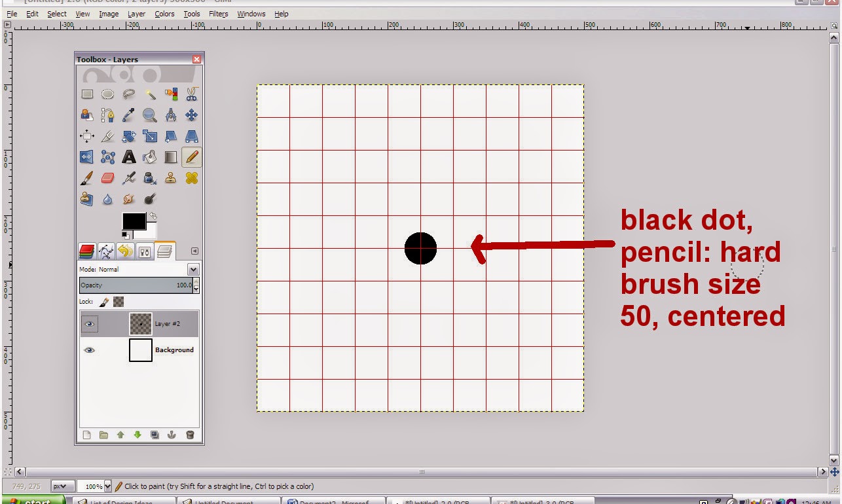Select the Rectangle Select tool
The image size is (842, 504).
pos(87,94)
